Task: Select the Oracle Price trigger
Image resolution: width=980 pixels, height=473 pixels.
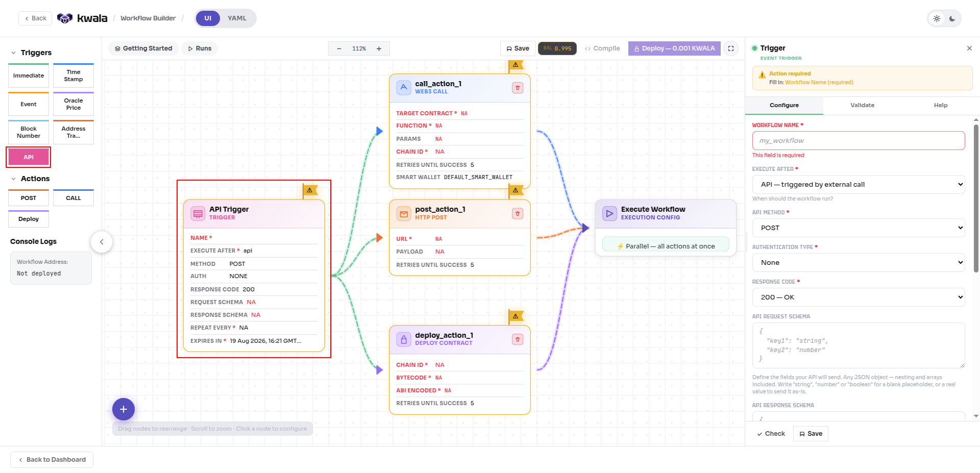Action: point(73,104)
